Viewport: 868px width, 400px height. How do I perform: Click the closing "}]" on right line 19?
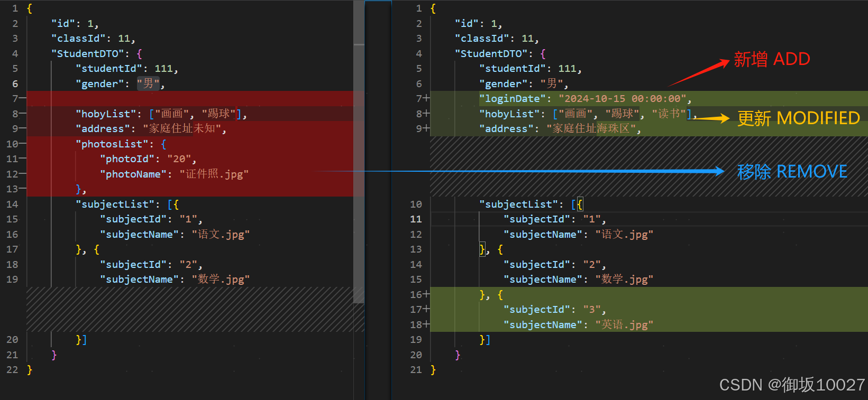point(485,339)
